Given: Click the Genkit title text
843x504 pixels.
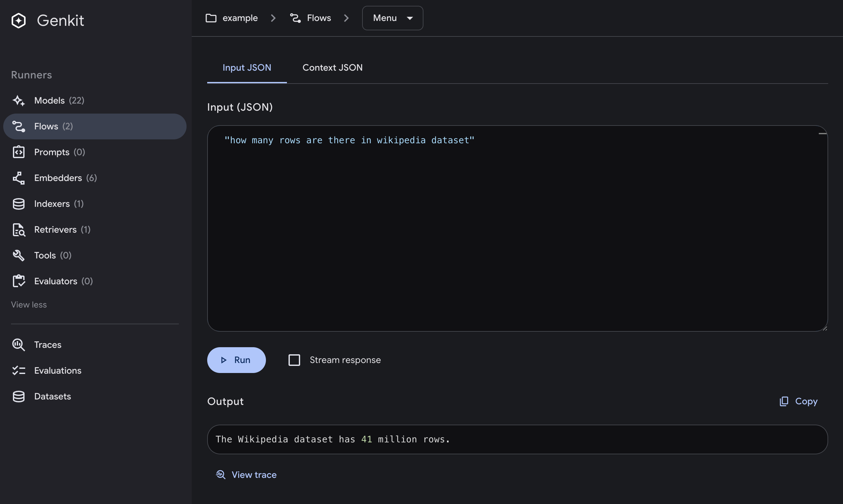Looking at the screenshot, I should (x=60, y=20).
